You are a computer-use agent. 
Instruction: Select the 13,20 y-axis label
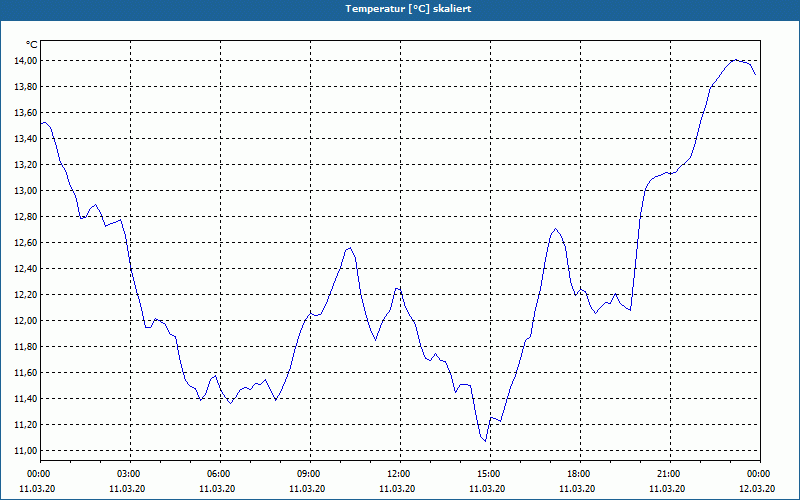point(25,165)
